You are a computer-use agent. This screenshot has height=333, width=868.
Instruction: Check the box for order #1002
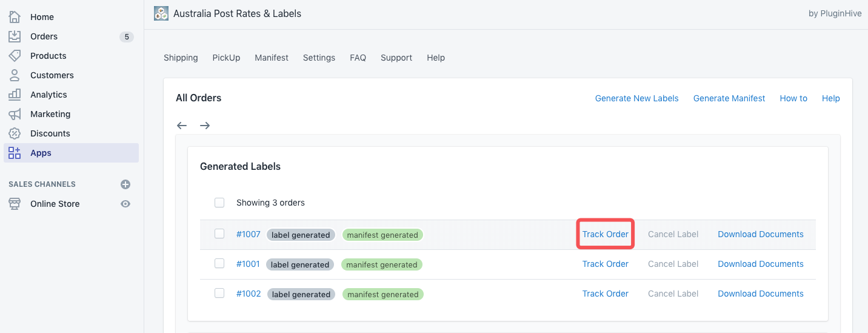coord(219,293)
